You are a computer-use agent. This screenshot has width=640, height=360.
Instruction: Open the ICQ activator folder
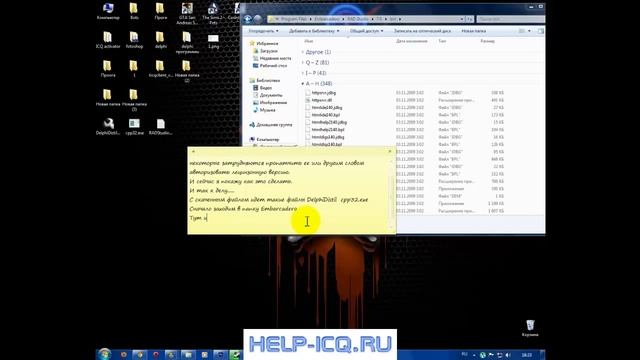(x=108, y=40)
